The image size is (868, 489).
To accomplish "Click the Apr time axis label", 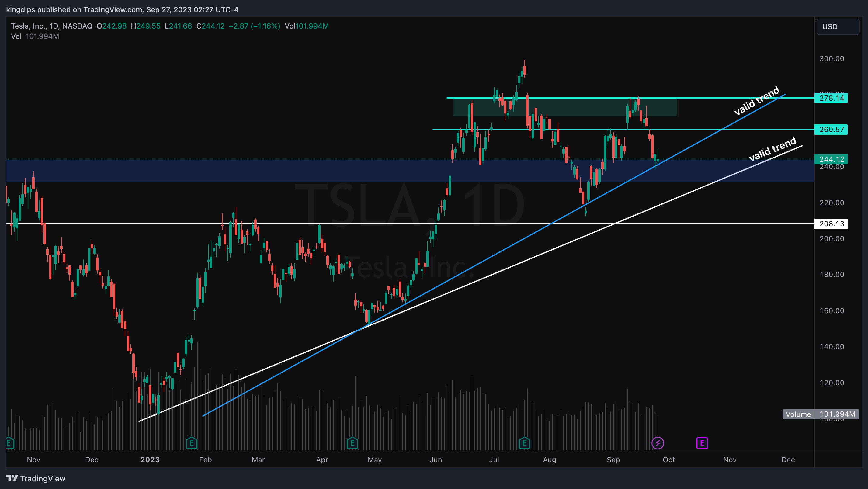I will coord(322,460).
